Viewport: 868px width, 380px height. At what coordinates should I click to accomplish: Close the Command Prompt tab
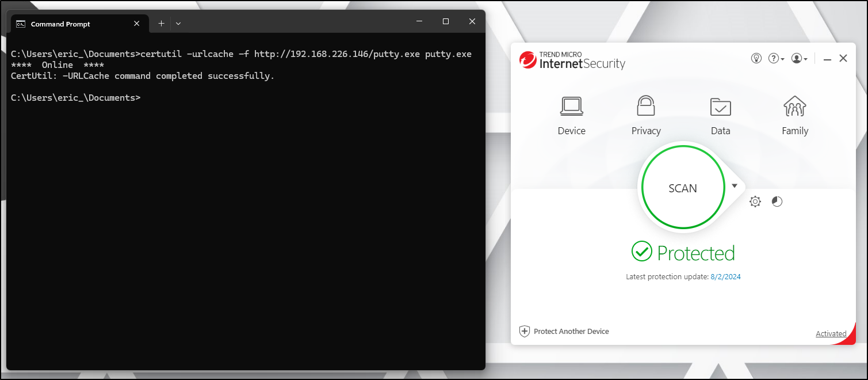[136, 24]
